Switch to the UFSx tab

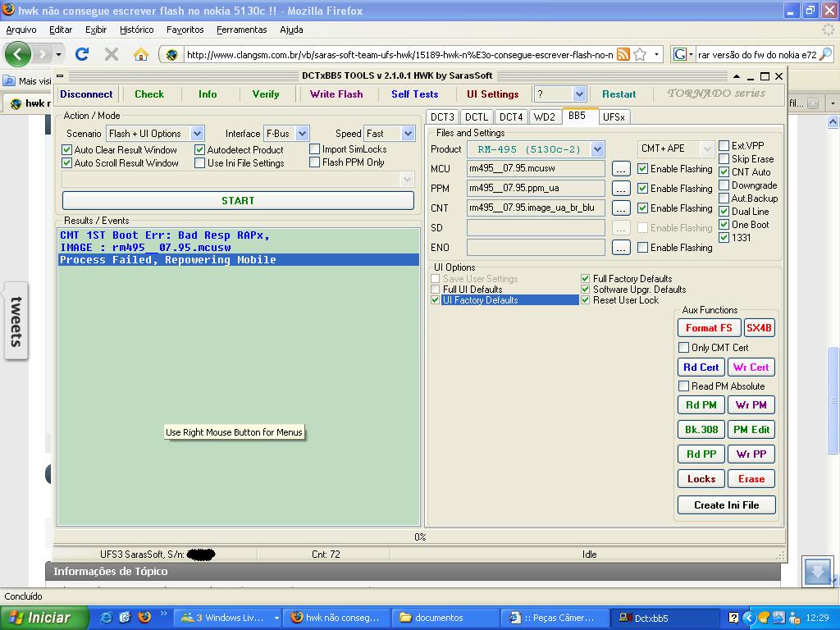tap(614, 116)
